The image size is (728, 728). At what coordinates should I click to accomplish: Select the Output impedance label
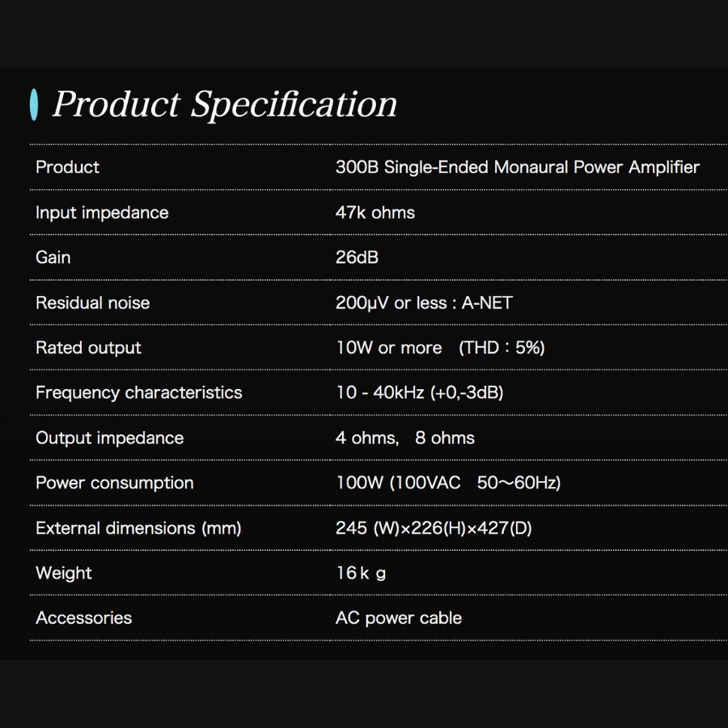[109, 438]
